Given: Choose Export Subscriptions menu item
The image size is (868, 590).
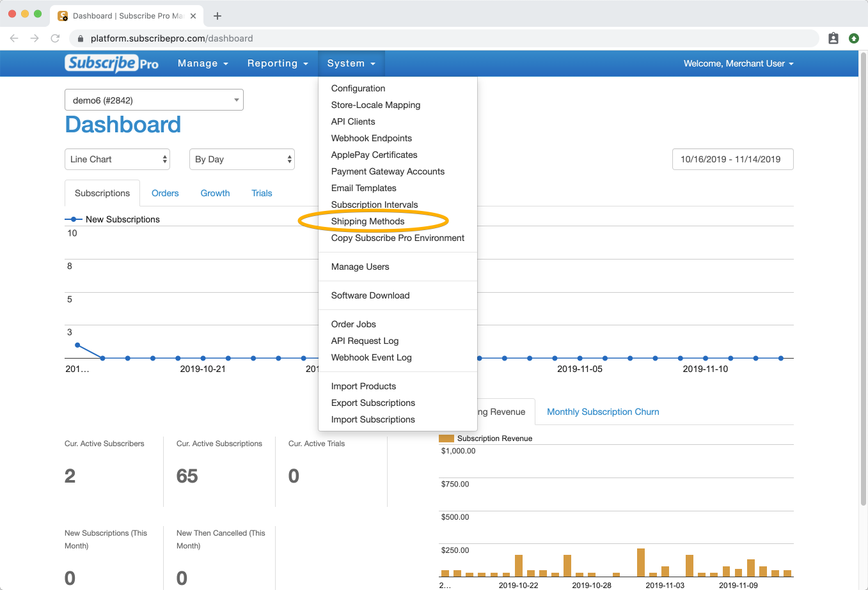Looking at the screenshot, I should pyautogui.click(x=398, y=403).
